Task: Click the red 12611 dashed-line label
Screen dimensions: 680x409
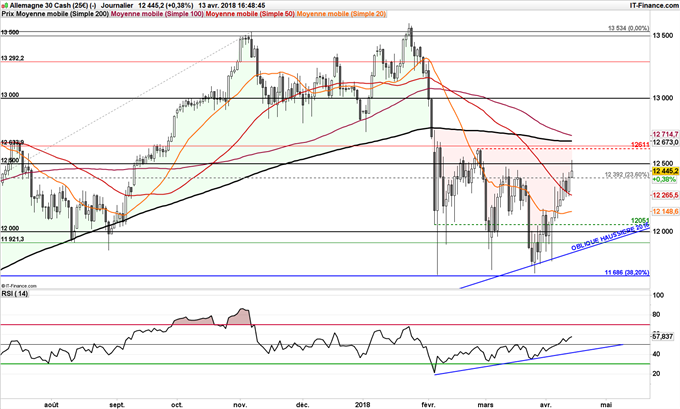Action: tap(641, 144)
